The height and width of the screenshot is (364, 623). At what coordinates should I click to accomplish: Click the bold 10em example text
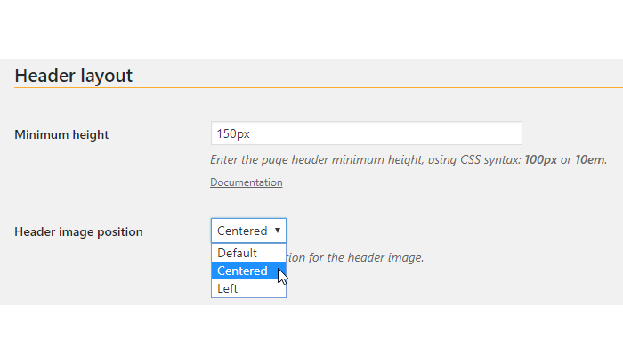[x=589, y=159]
